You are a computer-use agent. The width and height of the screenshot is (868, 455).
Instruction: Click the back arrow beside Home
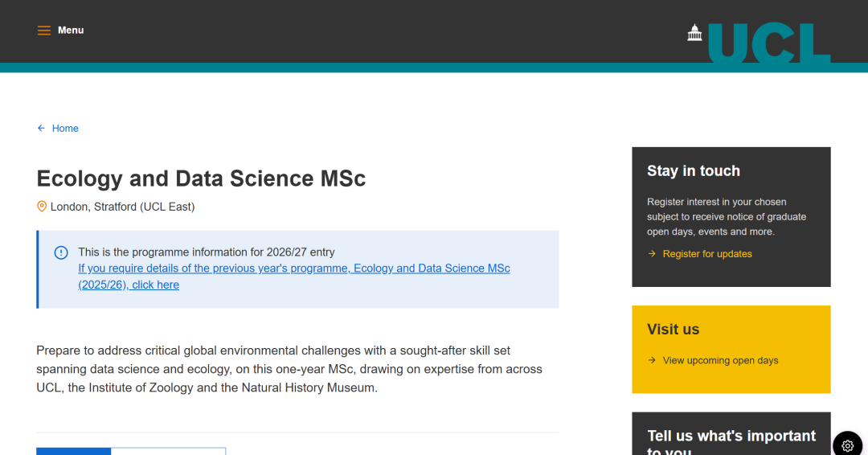(41, 128)
